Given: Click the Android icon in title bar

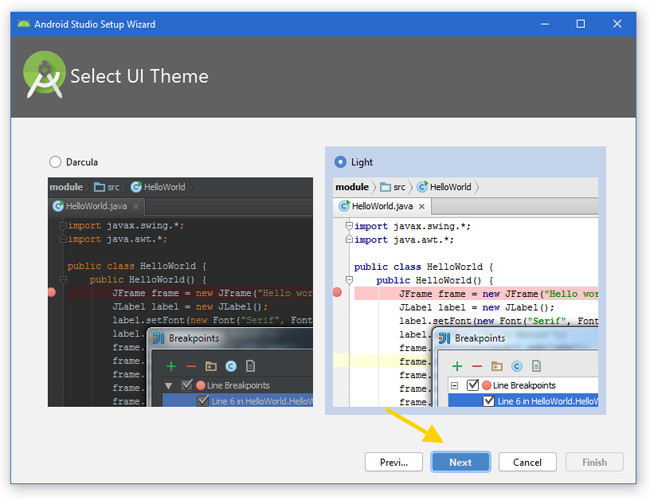Looking at the screenshot, I should coord(23,24).
